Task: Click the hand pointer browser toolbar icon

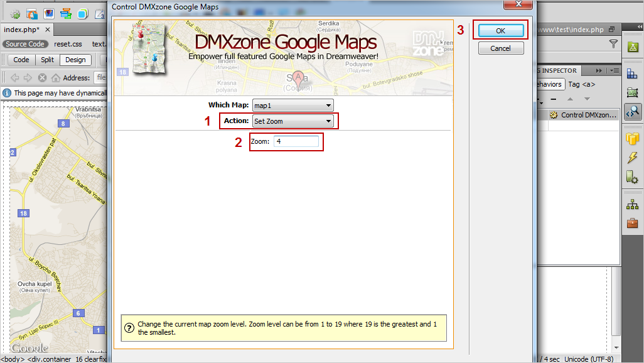Action: pos(32,14)
